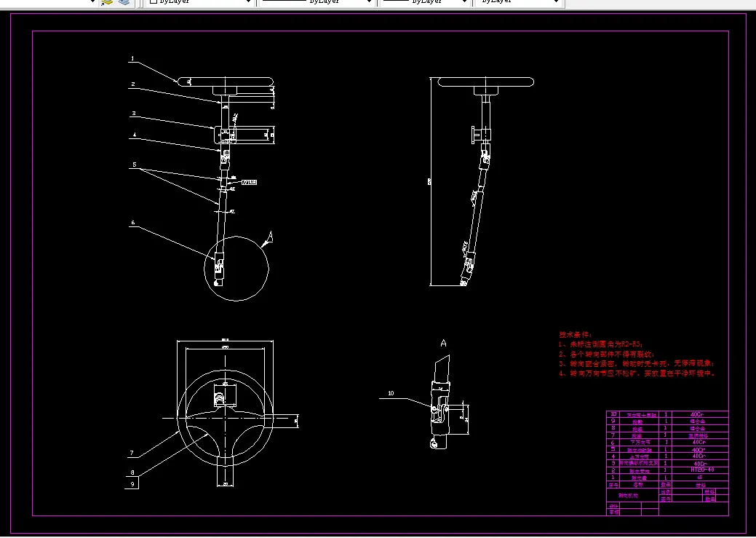Select red technical note line 2
The width and height of the screenshot is (756, 538).
tap(607, 354)
